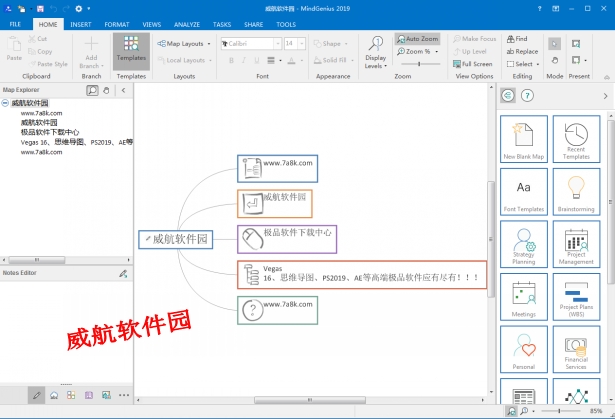Open the Find tool
Viewport: 615px width, 419px height.
pyautogui.click(x=517, y=38)
